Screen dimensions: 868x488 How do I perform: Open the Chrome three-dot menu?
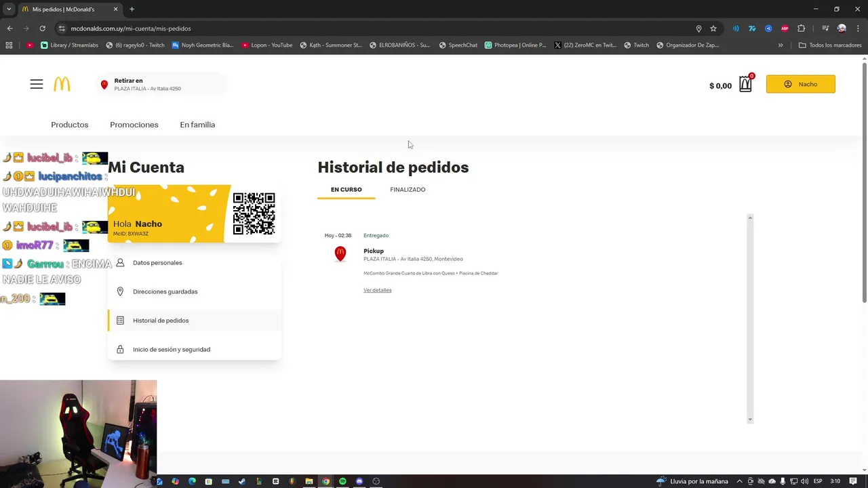click(x=858, y=28)
